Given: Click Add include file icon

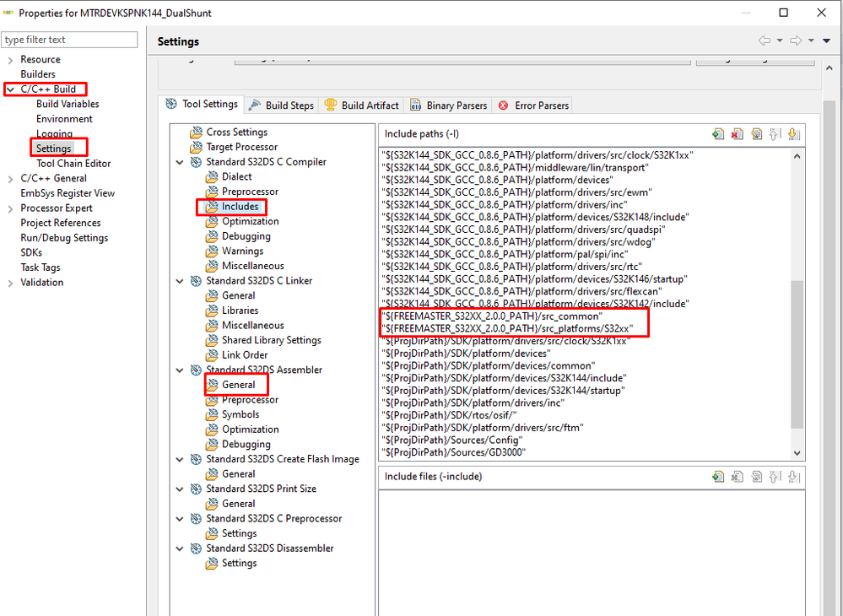Looking at the screenshot, I should click(718, 476).
